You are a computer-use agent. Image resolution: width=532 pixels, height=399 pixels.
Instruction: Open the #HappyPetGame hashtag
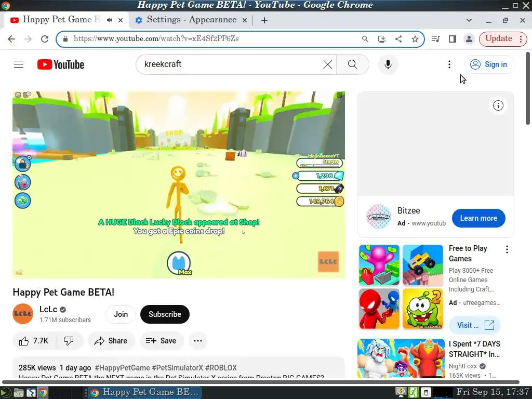pyautogui.click(x=122, y=368)
